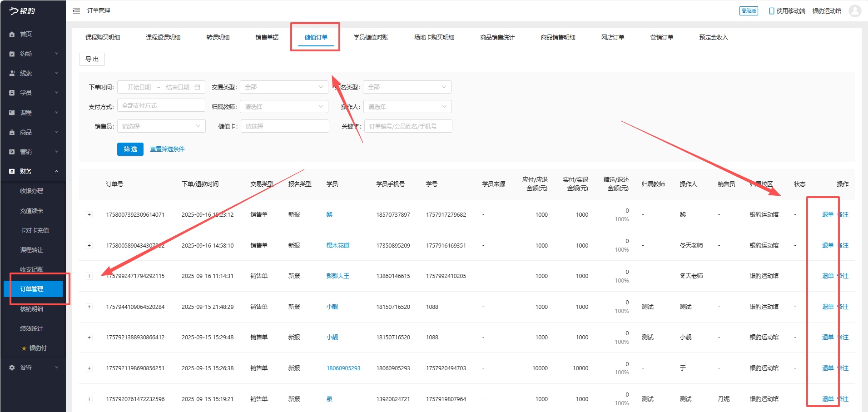Open the user avatar menu top right
The image size is (868, 412).
pos(856,10)
